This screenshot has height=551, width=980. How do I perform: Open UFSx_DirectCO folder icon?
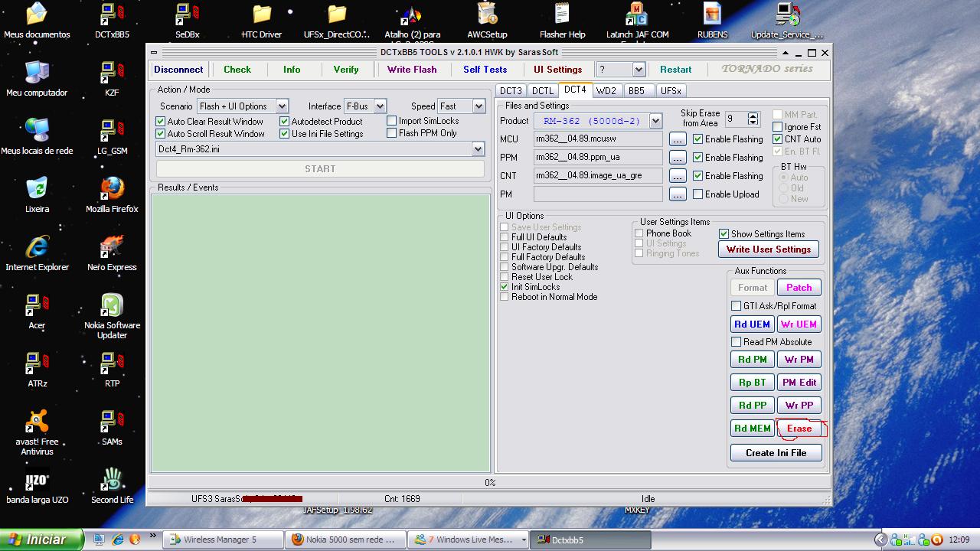coord(337,21)
